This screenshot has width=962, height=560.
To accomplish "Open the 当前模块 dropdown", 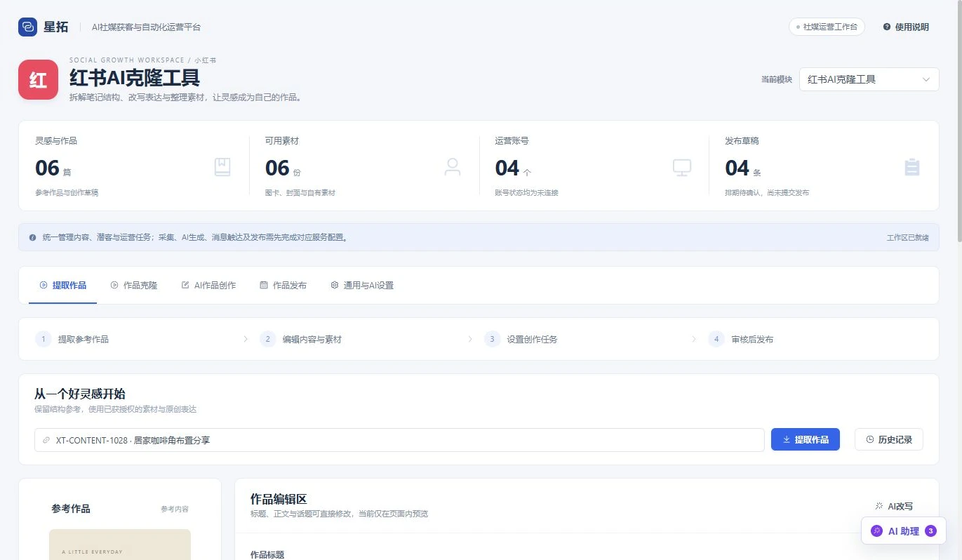I will [x=869, y=79].
